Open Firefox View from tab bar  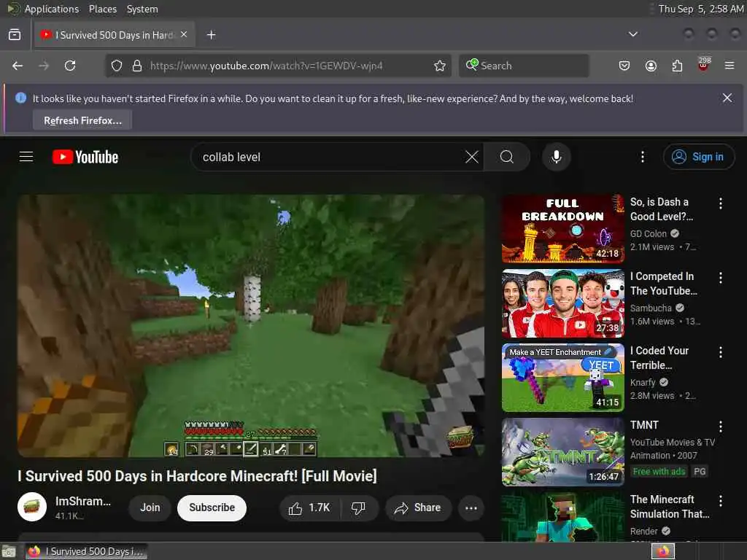[15, 35]
